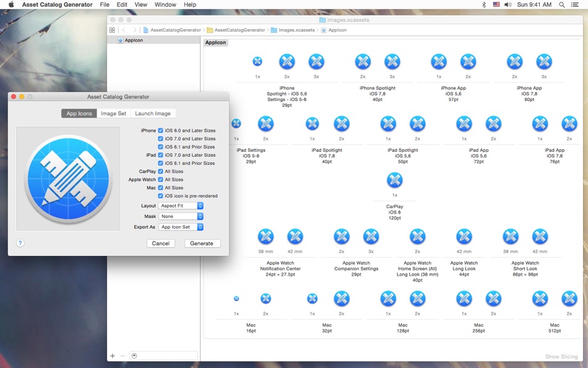The image size is (588, 368).
Task: Click Show Slicing in Xcode window
Action: point(561,356)
